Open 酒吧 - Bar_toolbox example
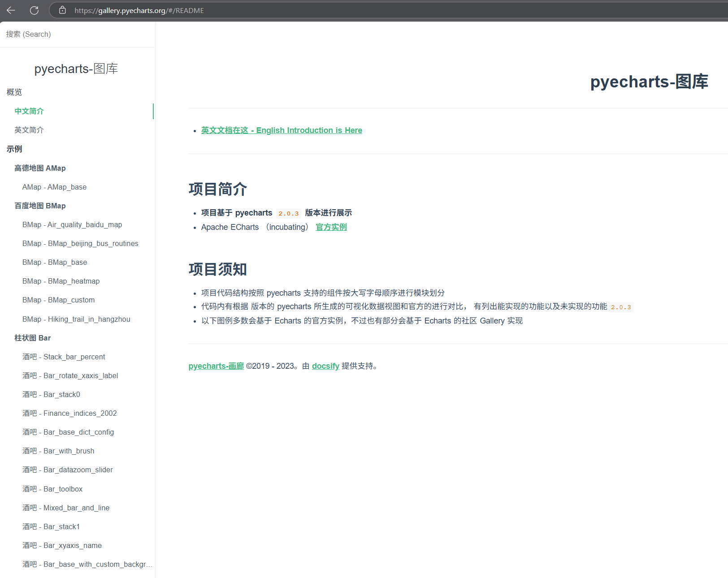The height and width of the screenshot is (578, 728). (x=52, y=489)
